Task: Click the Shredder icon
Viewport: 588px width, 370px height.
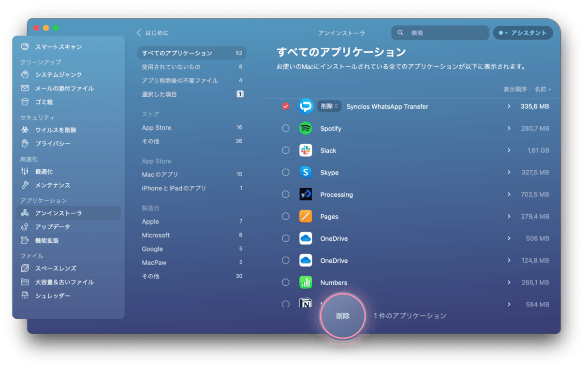Action: pos(25,296)
